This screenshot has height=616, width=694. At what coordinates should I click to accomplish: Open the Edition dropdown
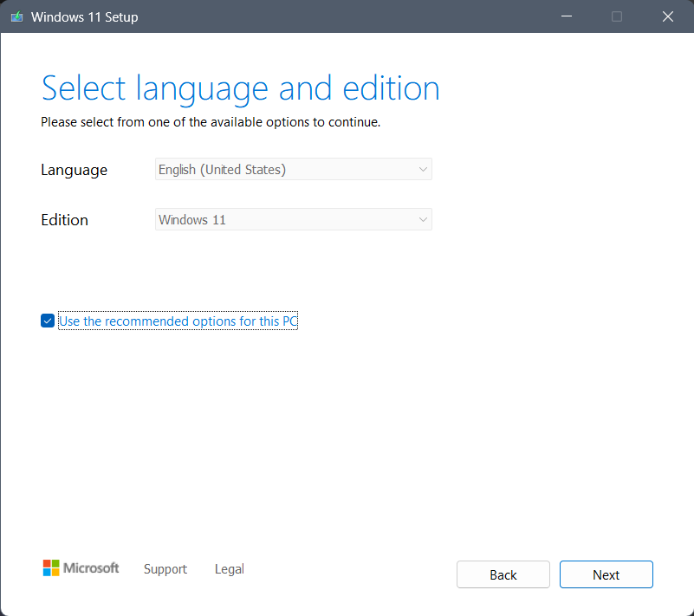click(x=293, y=219)
